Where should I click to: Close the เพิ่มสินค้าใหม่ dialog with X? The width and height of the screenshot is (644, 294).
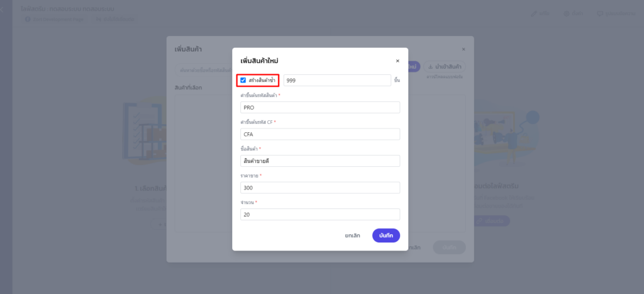pyautogui.click(x=397, y=61)
